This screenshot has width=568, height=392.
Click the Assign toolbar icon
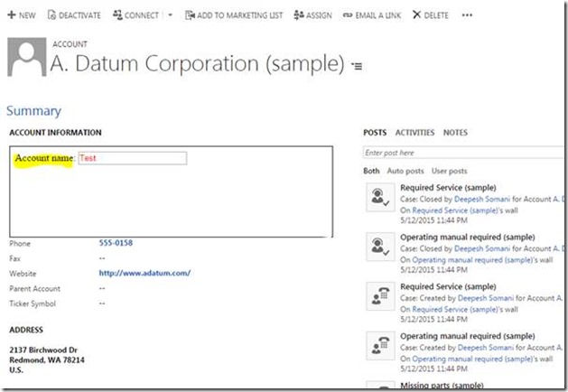pos(299,15)
